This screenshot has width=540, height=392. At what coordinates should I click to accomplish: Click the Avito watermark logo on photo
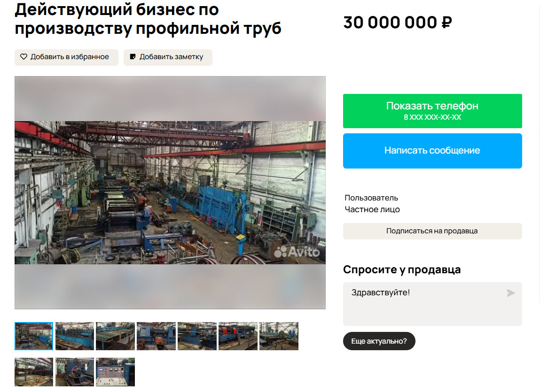(297, 252)
